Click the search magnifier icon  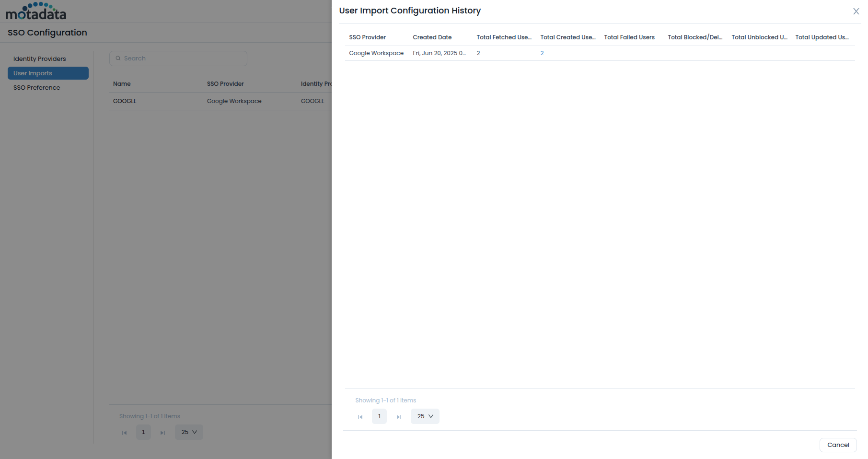[x=118, y=59]
